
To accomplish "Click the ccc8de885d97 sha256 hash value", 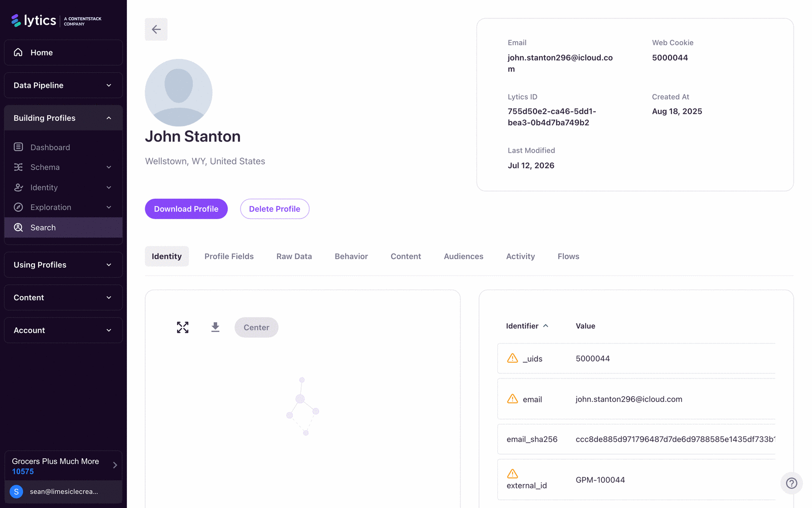I will click(x=675, y=439).
